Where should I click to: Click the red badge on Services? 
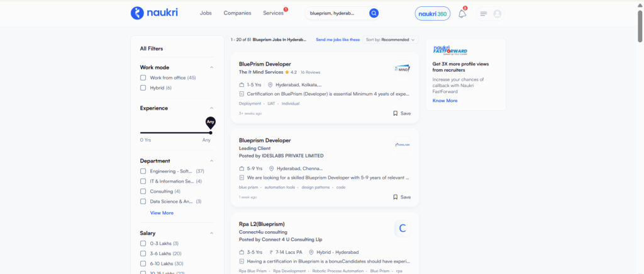tap(286, 9)
